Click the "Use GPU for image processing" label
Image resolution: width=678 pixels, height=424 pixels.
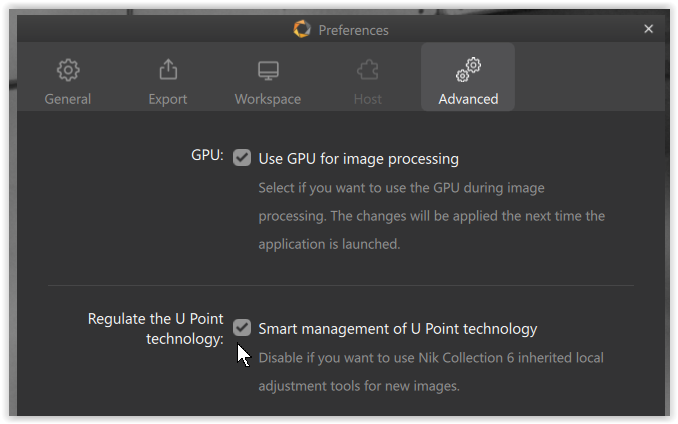tap(358, 158)
